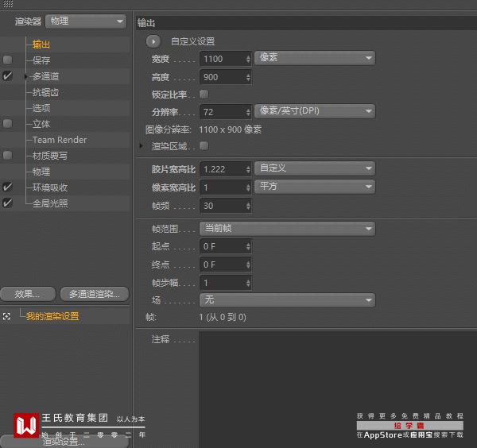This screenshot has height=448, width=477.
Task: Click the 胶片宽高比 field showing 1.222
Action: (226, 169)
